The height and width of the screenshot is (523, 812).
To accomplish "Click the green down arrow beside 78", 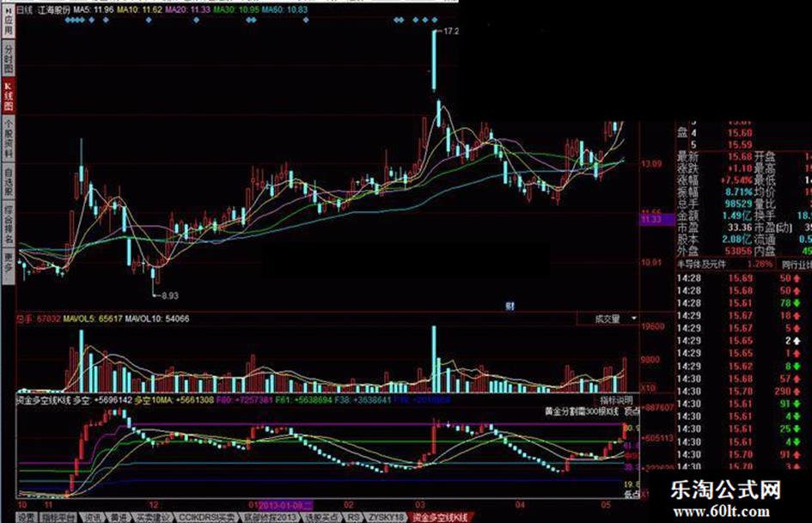I will tap(796, 303).
